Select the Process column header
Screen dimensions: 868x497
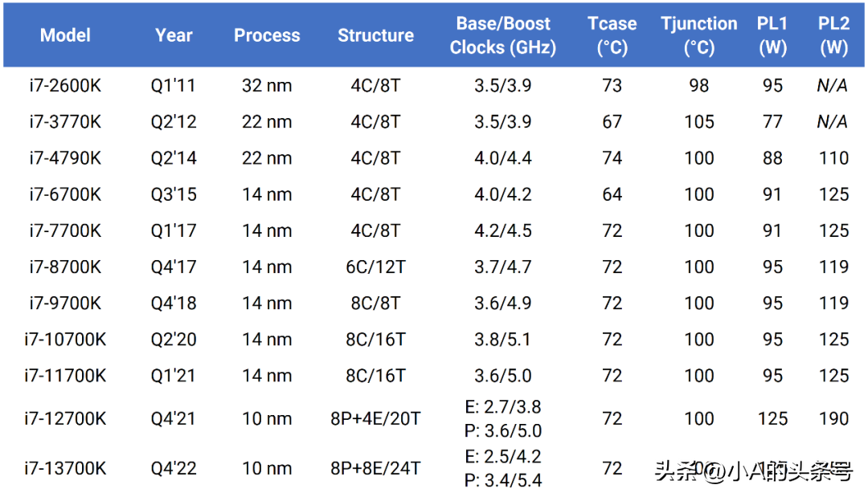[x=267, y=35]
